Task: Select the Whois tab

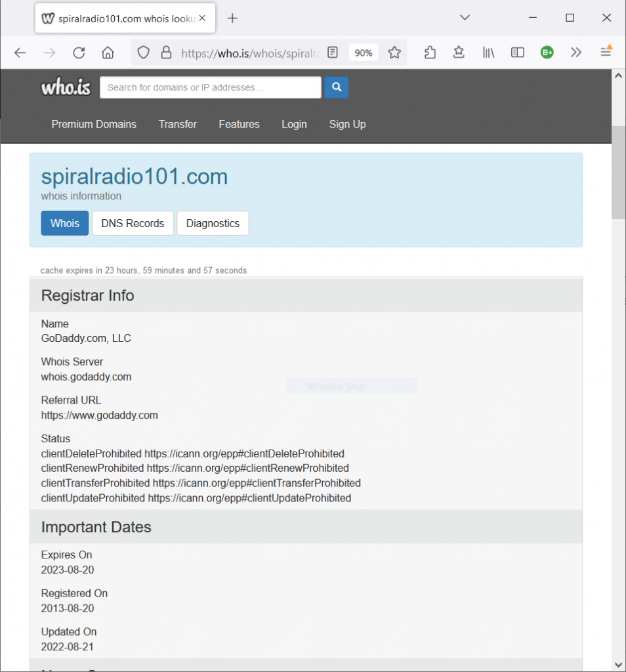Action: click(65, 223)
